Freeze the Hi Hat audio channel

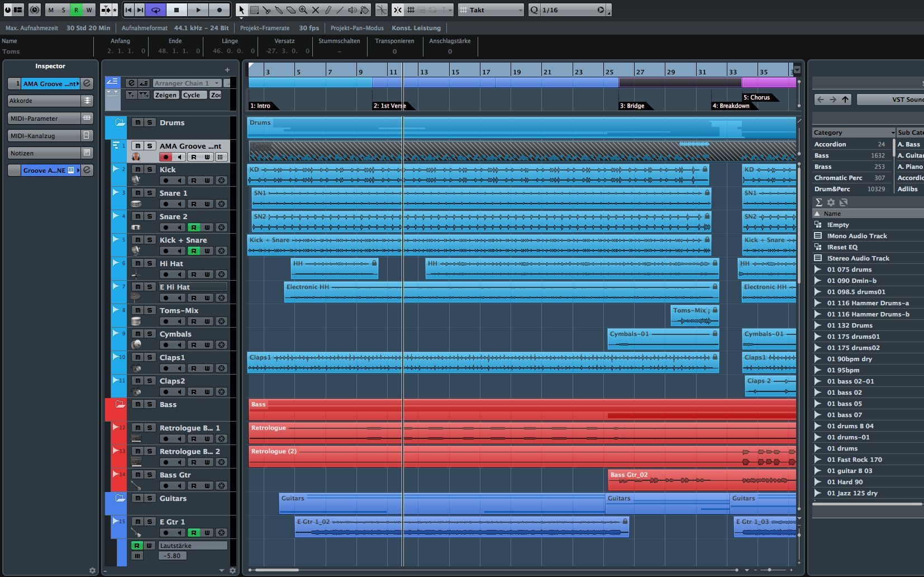(x=222, y=275)
